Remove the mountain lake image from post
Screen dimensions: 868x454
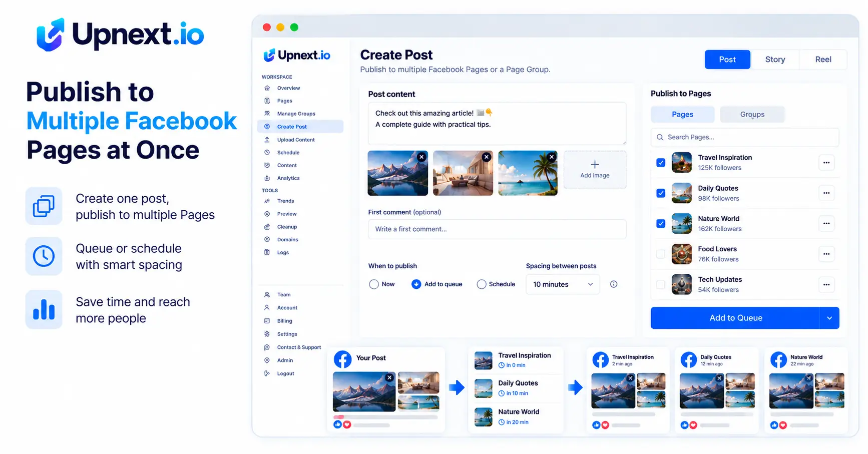pyautogui.click(x=421, y=157)
